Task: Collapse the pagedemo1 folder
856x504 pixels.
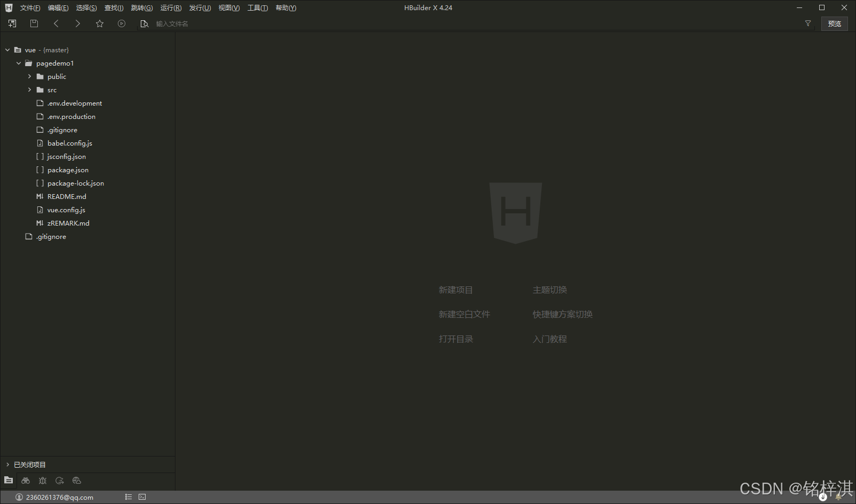Action: pyautogui.click(x=19, y=63)
